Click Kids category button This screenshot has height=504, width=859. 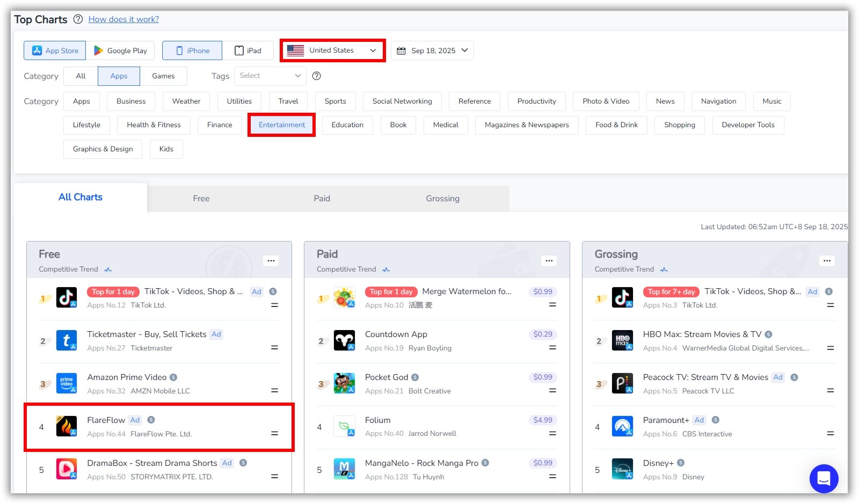166,149
